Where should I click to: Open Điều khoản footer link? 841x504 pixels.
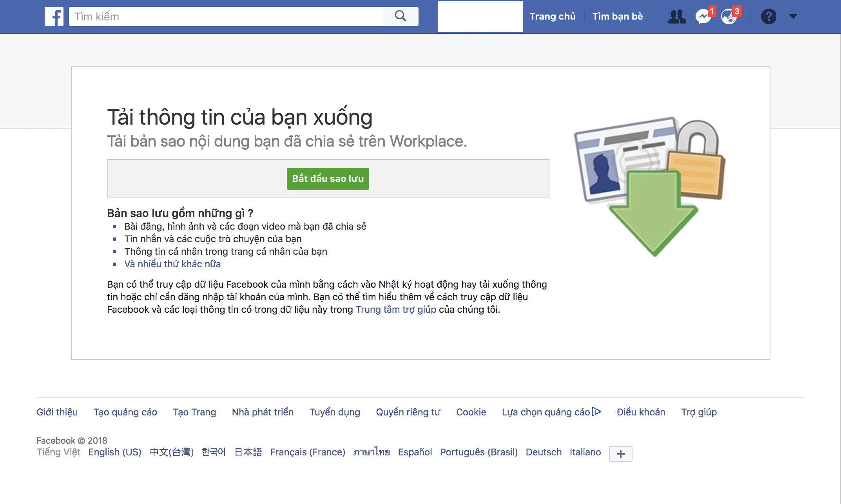(641, 412)
